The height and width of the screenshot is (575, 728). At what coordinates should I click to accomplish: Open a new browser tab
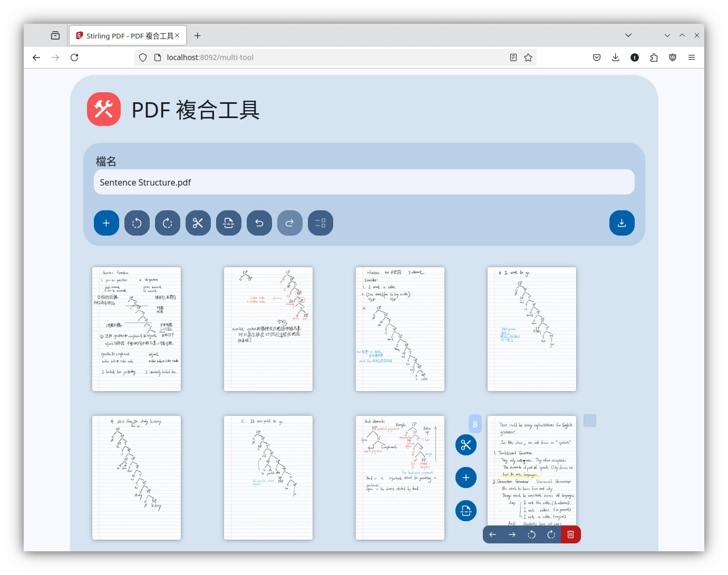click(198, 36)
